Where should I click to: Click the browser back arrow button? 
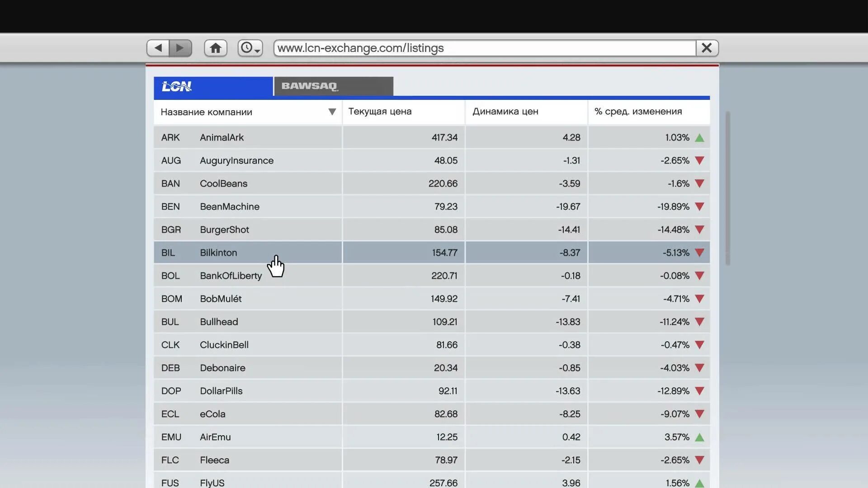(158, 48)
